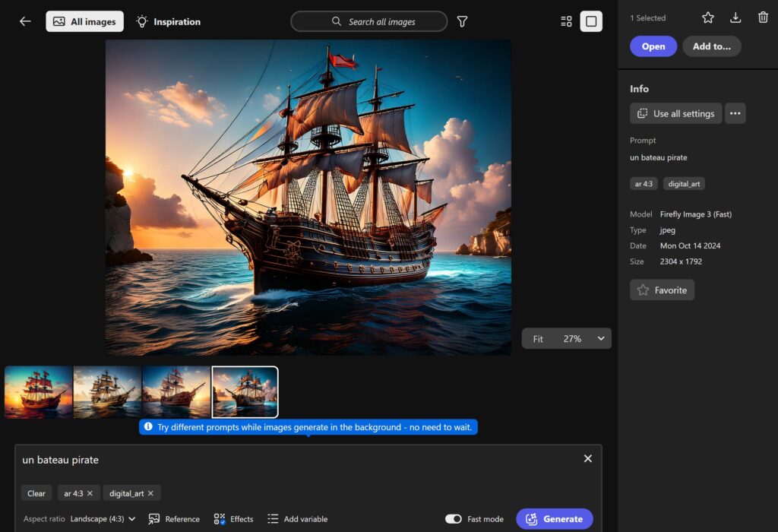Open the filter options next to search
Viewport: 778px width, 532px height.
[x=462, y=21]
